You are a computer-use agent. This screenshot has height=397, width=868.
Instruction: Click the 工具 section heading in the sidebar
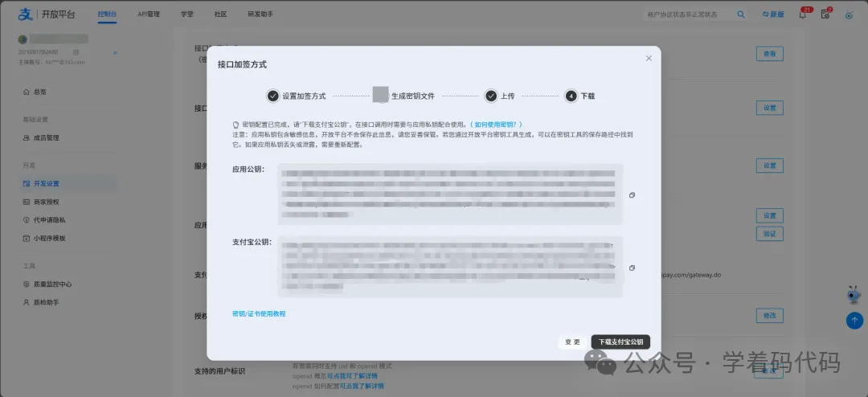pos(30,266)
